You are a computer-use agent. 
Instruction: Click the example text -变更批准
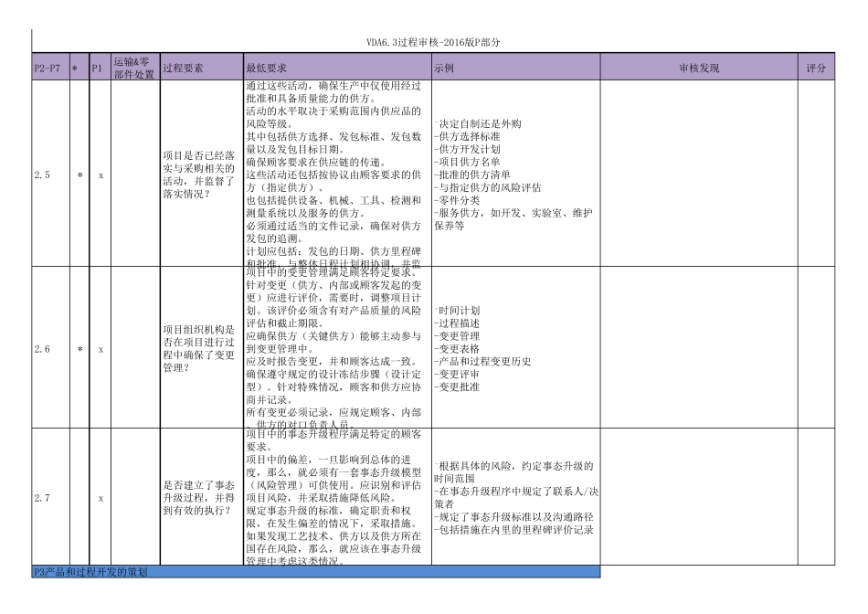tap(457, 386)
